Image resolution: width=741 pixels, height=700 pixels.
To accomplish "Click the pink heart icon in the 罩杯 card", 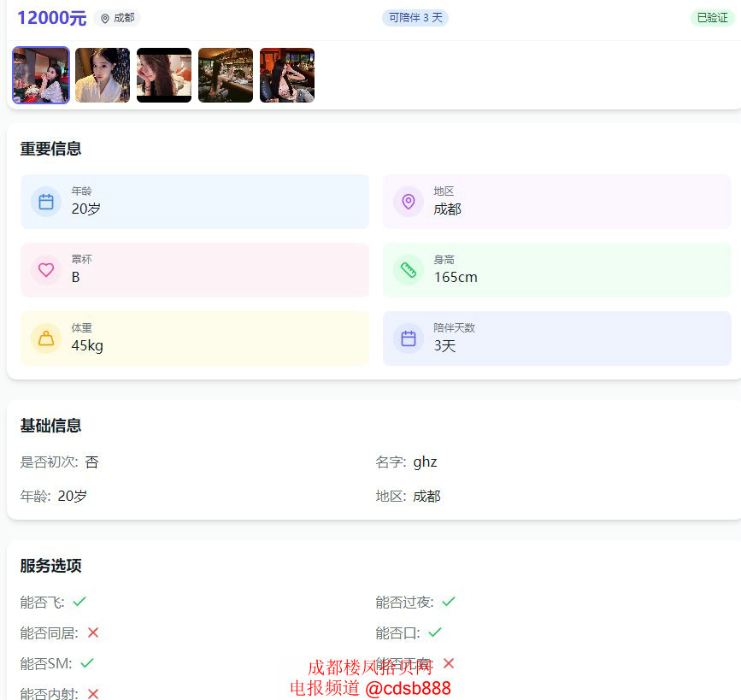I will pyautogui.click(x=46, y=270).
